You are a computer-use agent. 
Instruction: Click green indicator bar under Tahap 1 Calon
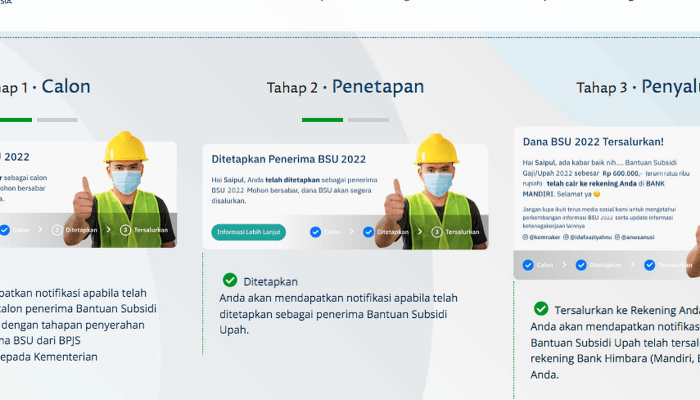coord(16,120)
